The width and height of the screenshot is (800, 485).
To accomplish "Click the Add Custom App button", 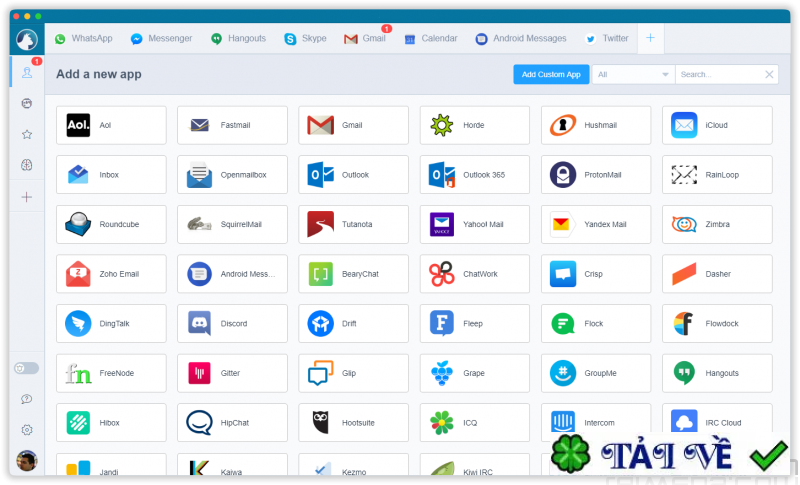I will [x=551, y=74].
